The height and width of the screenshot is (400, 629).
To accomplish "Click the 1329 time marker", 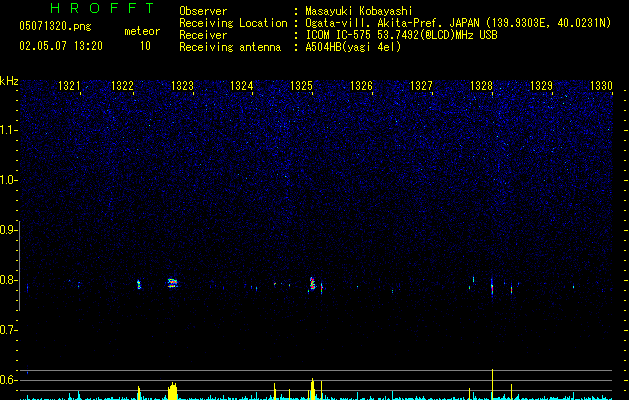I will click(x=541, y=86).
